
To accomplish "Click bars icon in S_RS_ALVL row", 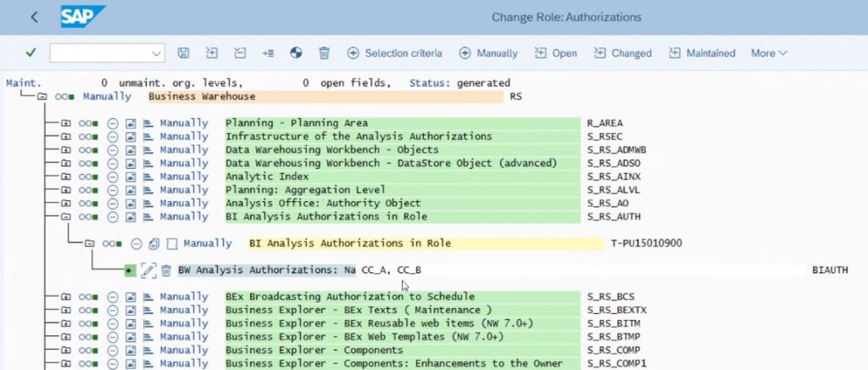I will click(147, 189).
